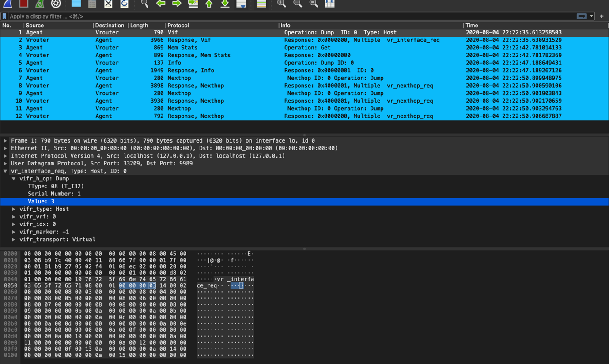Expand Internet Protocol Version 4 section
The height and width of the screenshot is (364, 609).
point(5,156)
